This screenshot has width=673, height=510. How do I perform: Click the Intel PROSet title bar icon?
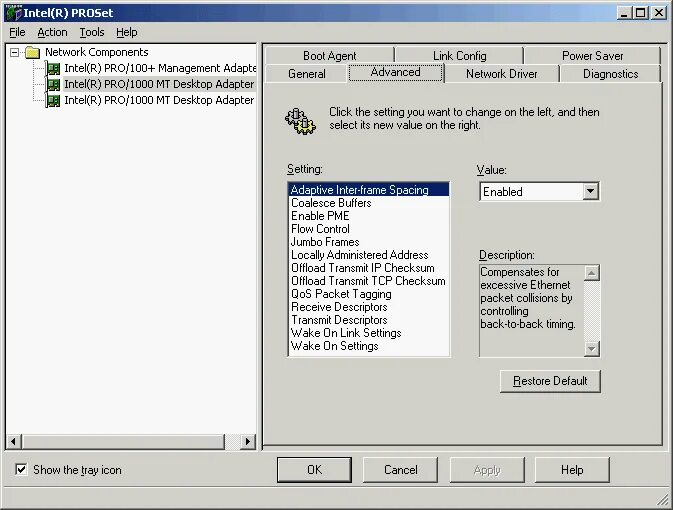coord(13,12)
